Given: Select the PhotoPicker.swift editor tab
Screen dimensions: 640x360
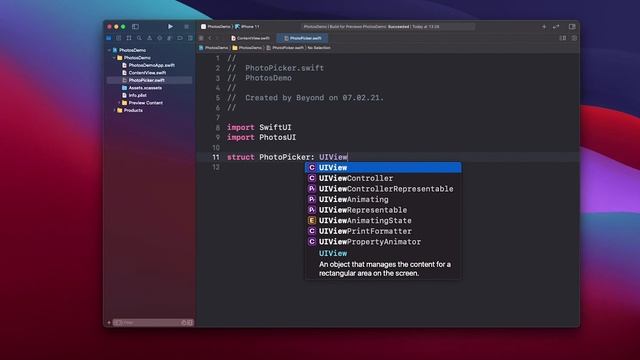Looking at the screenshot, I should click(302, 38).
